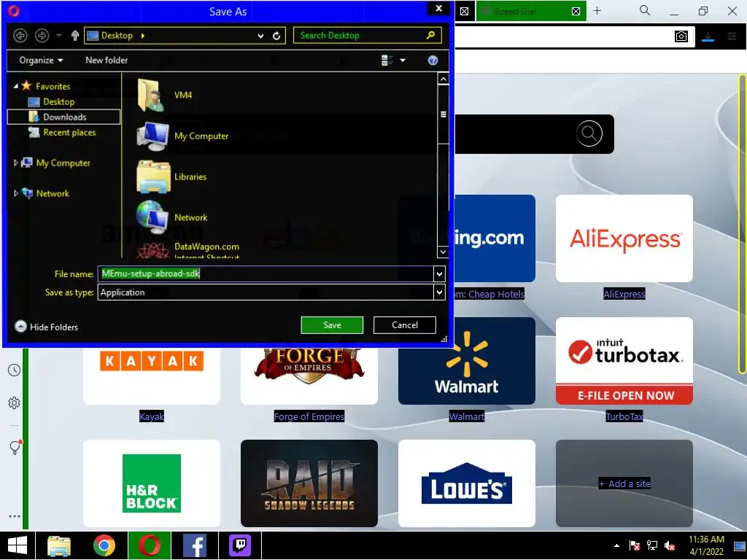Select the VM4 user folder
This screenshot has width=747, height=560.
164,95
